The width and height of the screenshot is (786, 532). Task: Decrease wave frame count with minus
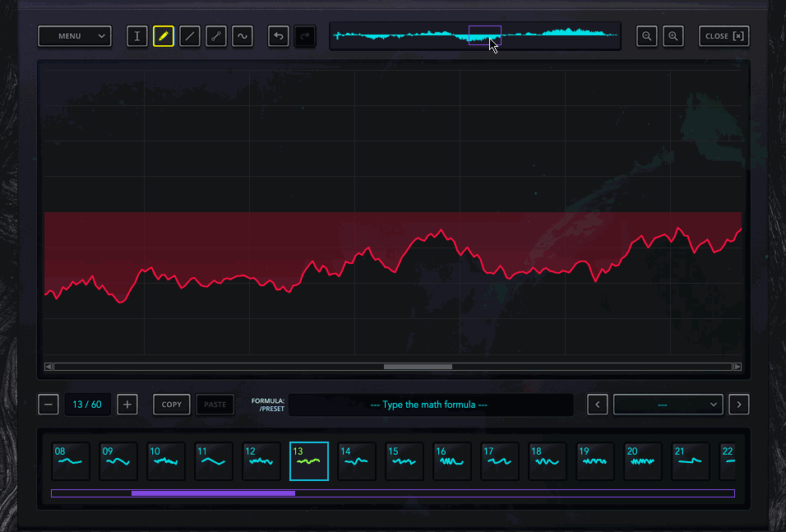tap(49, 405)
